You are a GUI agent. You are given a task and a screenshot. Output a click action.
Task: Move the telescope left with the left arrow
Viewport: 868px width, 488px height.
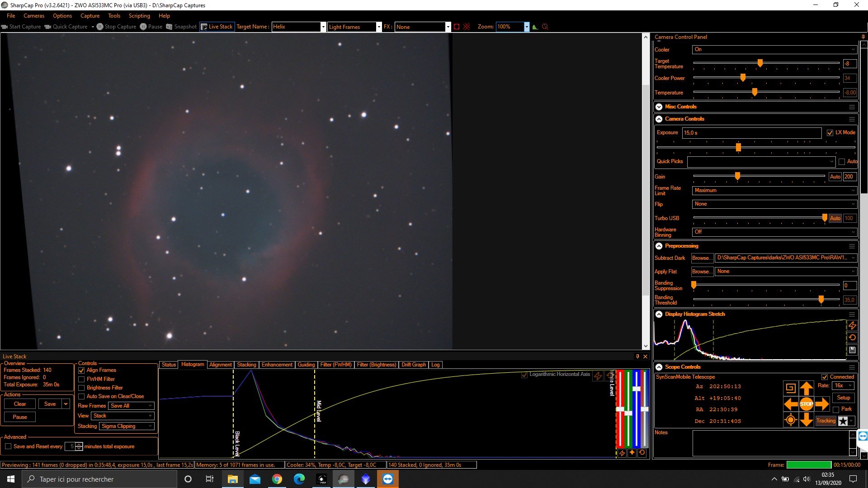pos(791,404)
